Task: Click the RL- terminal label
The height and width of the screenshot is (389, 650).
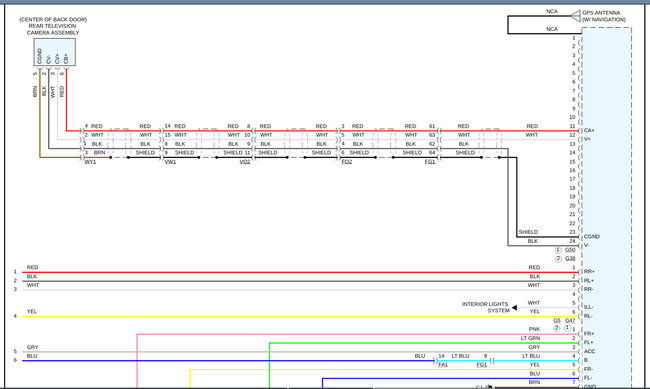Action: point(588,316)
